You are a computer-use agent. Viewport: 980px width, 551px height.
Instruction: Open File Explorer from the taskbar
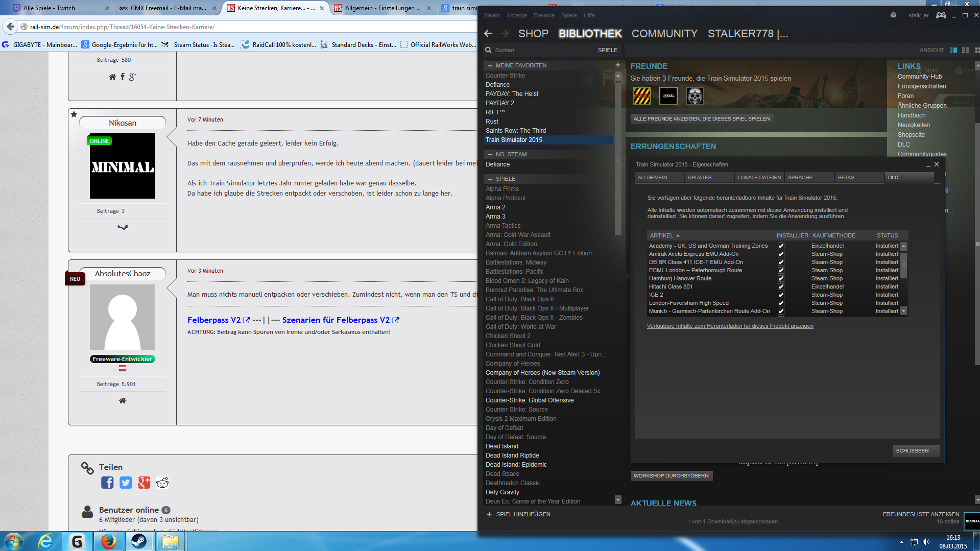click(x=170, y=541)
